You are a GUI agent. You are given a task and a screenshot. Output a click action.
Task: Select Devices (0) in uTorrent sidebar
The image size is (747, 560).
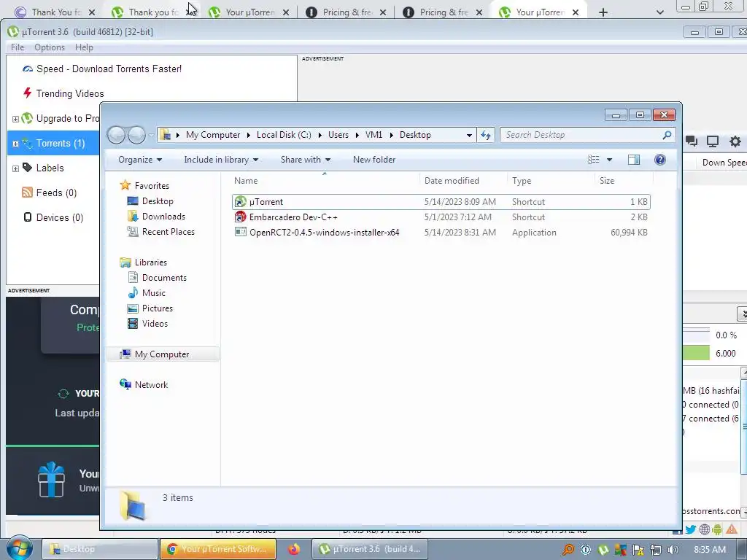pyautogui.click(x=60, y=217)
